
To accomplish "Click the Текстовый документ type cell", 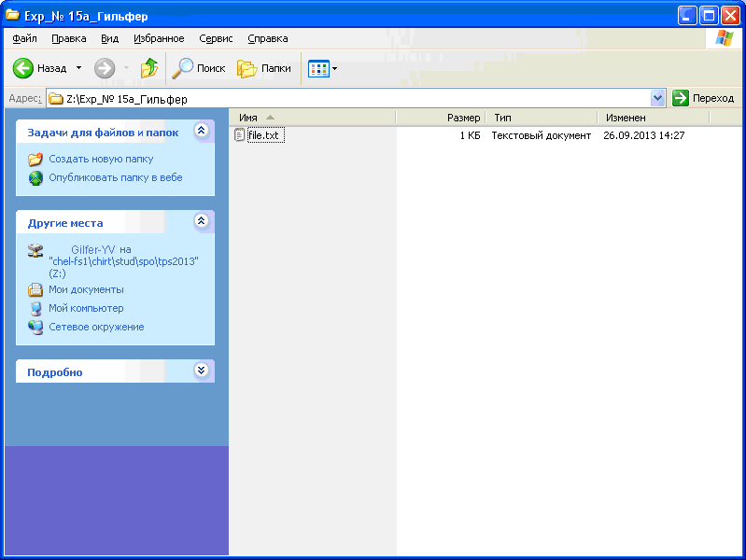I will [x=541, y=135].
